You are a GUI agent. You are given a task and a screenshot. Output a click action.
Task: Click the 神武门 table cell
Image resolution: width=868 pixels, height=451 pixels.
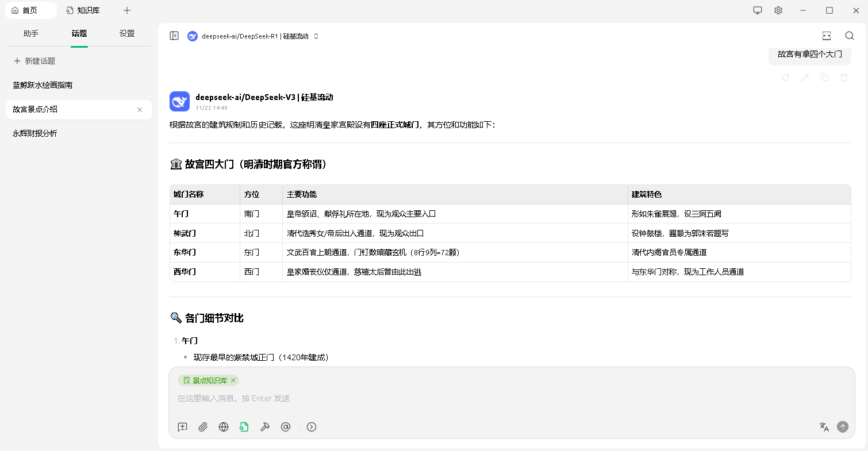pos(205,233)
